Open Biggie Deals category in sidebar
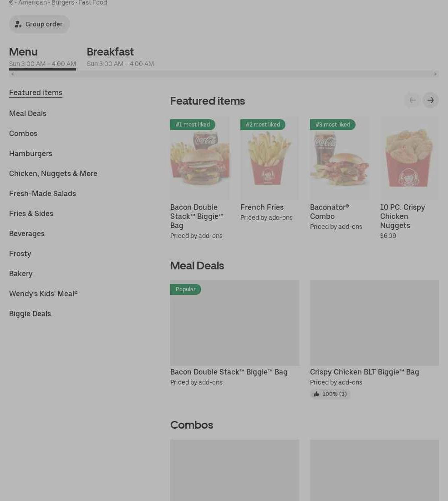Viewport: 448px width, 501px height. coord(30,314)
